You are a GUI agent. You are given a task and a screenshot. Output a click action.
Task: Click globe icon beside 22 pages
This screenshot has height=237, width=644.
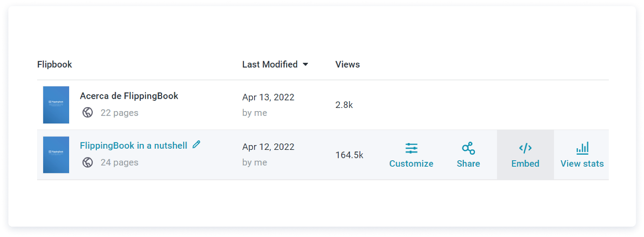coord(87,113)
